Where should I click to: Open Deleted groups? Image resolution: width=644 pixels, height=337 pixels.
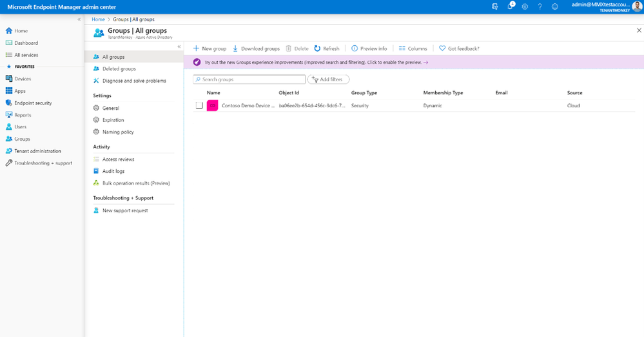pos(119,68)
